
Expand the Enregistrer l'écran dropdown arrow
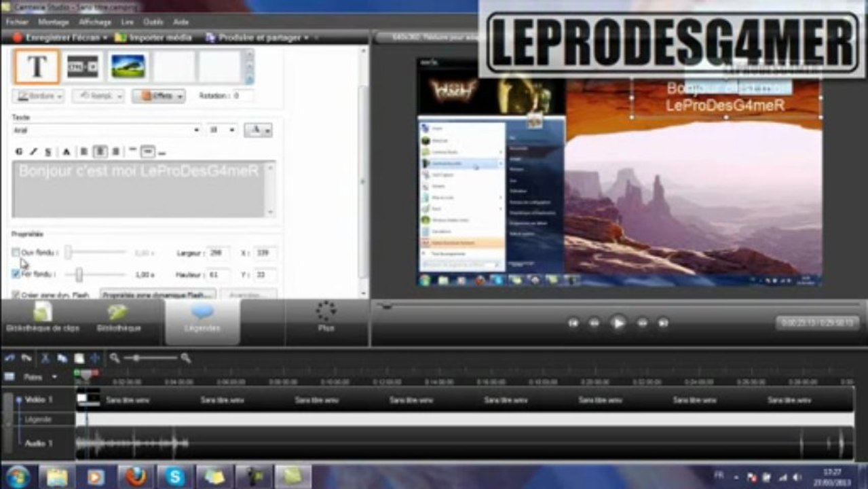click(x=105, y=38)
